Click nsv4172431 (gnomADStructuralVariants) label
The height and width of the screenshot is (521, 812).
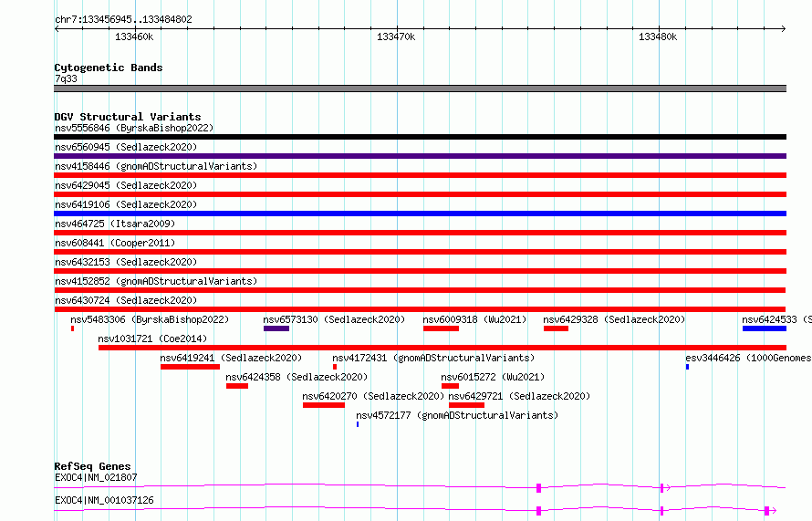coord(433,358)
